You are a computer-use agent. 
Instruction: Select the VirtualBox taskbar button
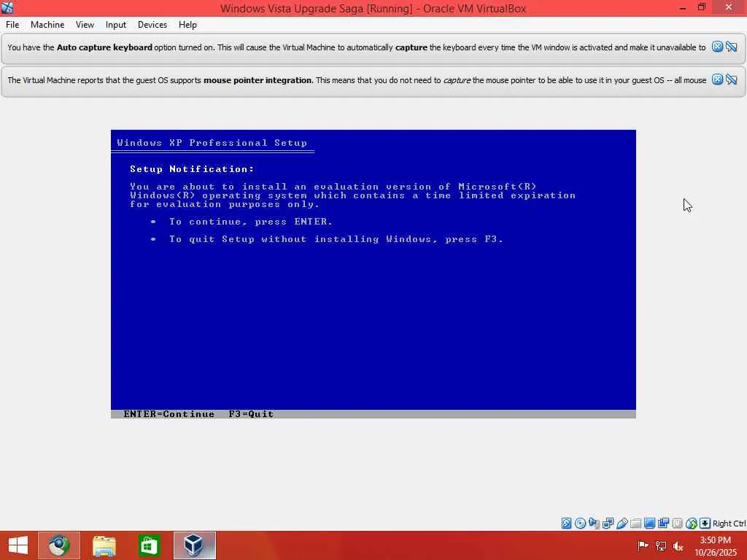coord(194,545)
